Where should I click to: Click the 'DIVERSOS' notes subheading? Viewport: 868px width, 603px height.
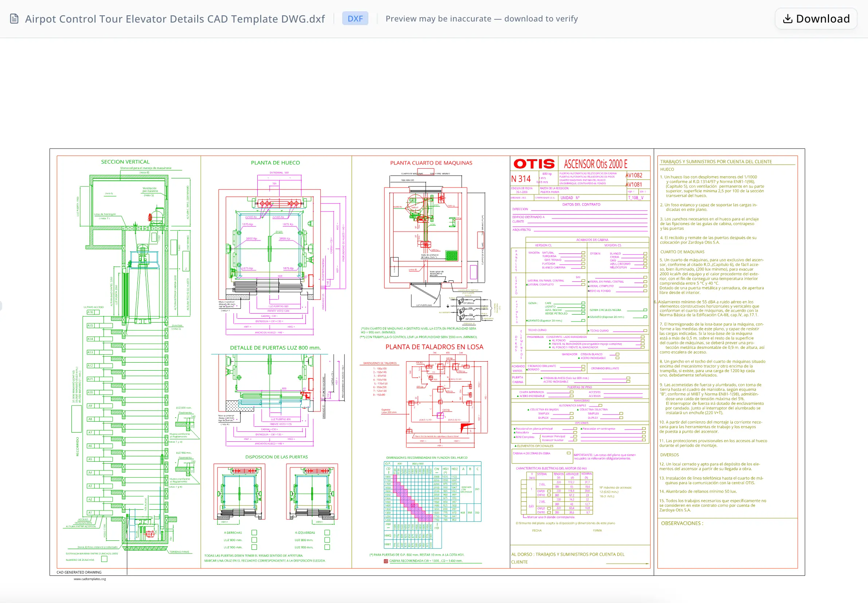pyautogui.click(x=669, y=455)
